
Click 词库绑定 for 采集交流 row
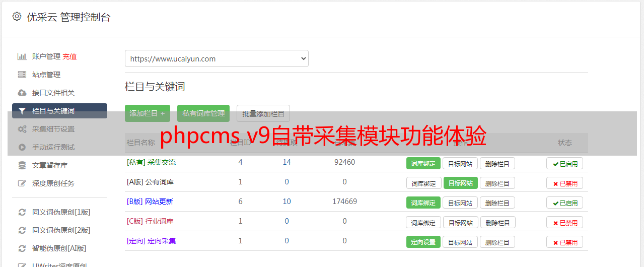click(x=423, y=163)
